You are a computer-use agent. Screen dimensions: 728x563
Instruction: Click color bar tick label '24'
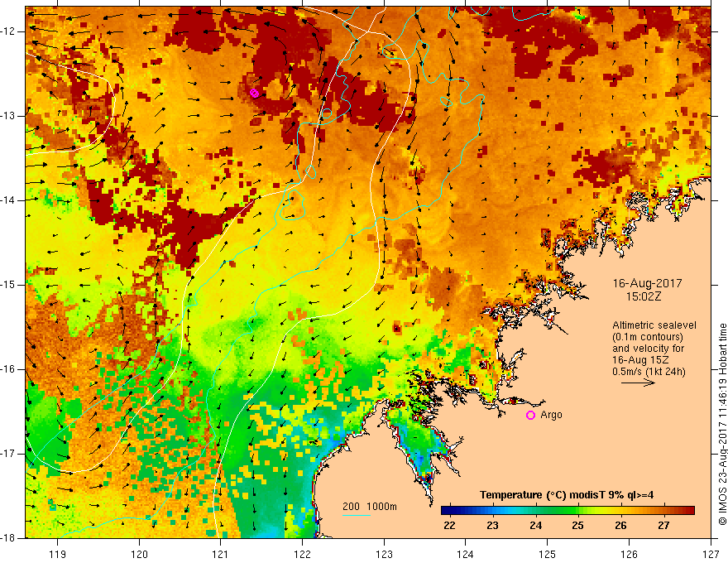(x=536, y=526)
